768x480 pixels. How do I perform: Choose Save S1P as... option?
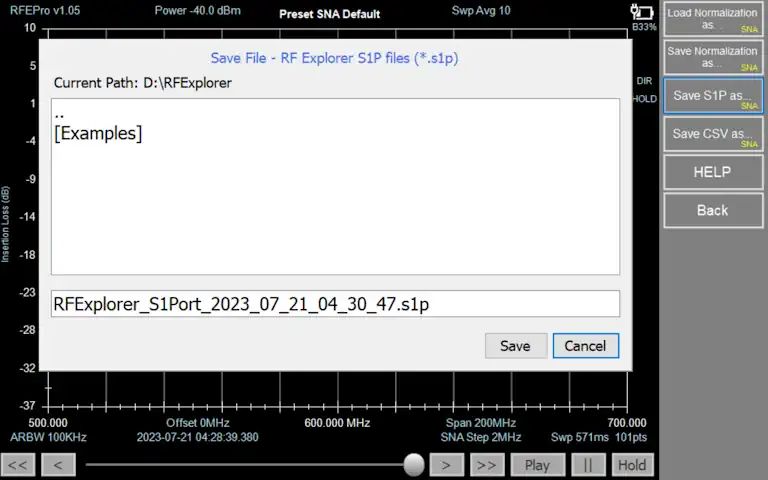coord(712,96)
